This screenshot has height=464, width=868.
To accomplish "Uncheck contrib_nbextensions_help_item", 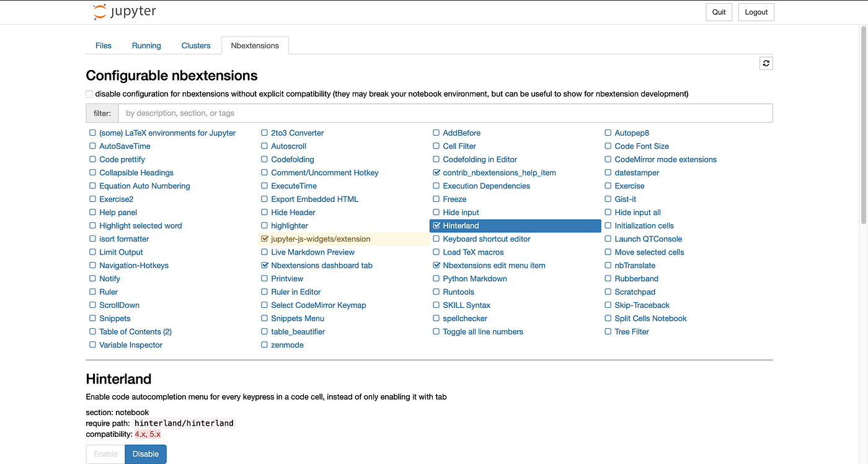I will 436,172.
